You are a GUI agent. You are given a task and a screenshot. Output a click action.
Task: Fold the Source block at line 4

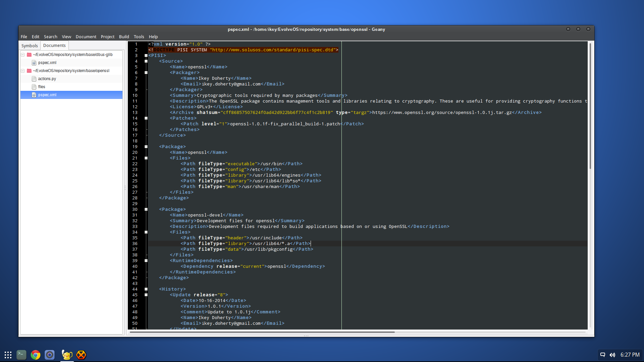pyautogui.click(x=146, y=61)
